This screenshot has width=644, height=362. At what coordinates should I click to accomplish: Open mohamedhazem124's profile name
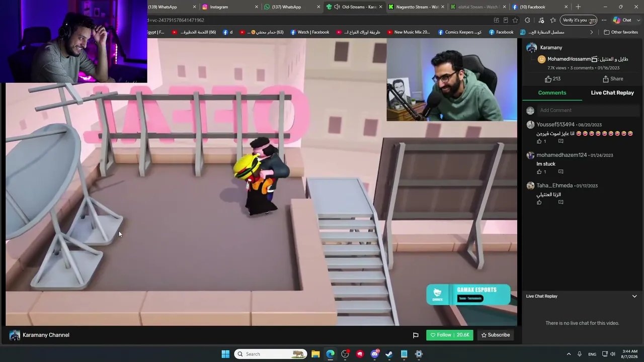pyautogui.click(x=561, y=155)
